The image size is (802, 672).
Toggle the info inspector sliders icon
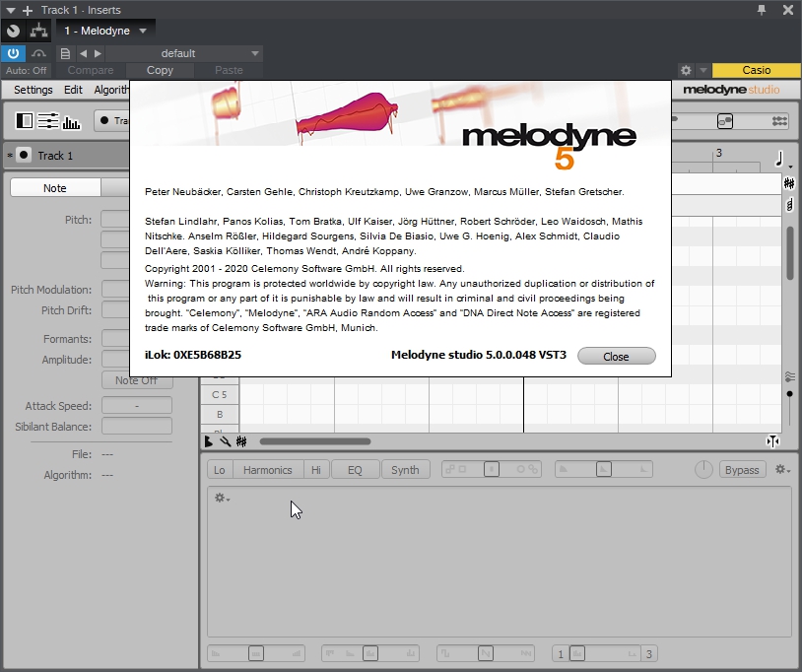tap(48, 121)
